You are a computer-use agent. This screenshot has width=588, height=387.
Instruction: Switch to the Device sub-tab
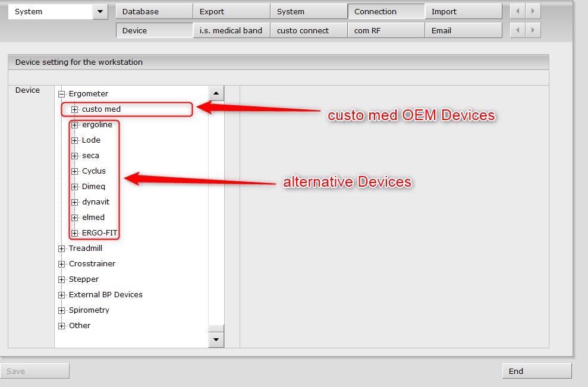click(155, 30)
